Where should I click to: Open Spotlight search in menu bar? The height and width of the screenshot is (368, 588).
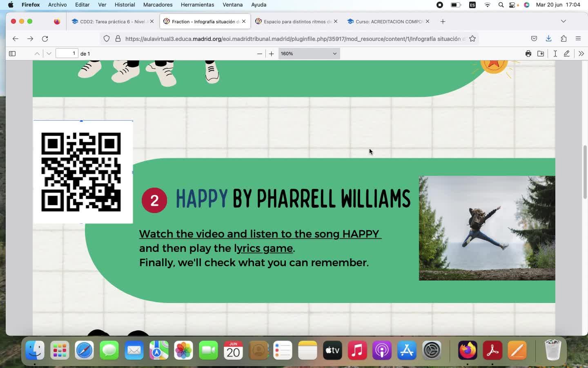(501, 5)
